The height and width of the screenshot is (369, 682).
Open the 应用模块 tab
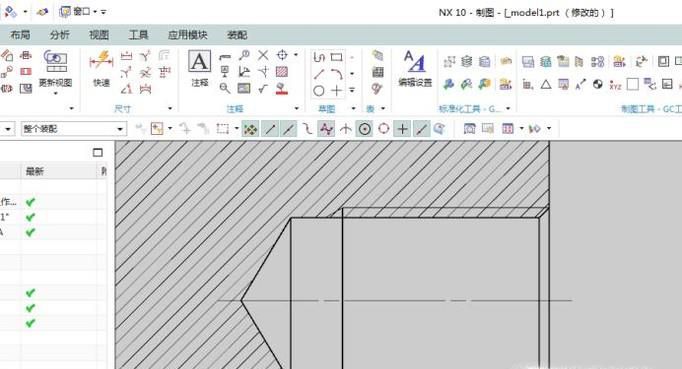pos(188,35)
